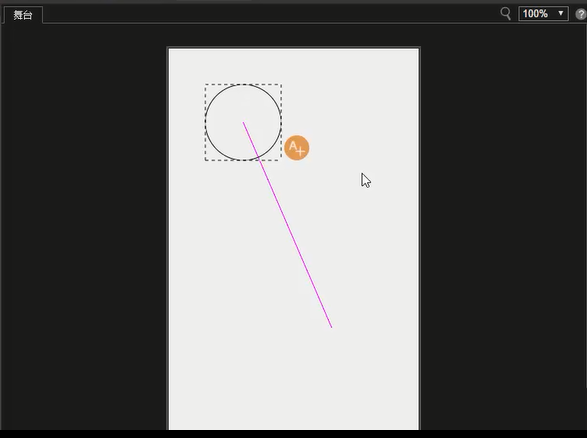Select the circle shape on the stage
This screenshot has height=438, width=587.
coord(243,122)
